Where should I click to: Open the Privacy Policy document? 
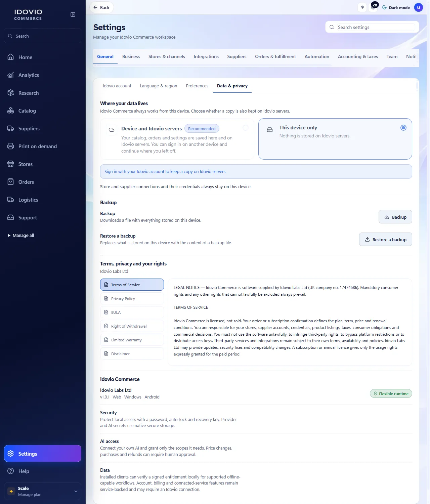pos(132,298)
